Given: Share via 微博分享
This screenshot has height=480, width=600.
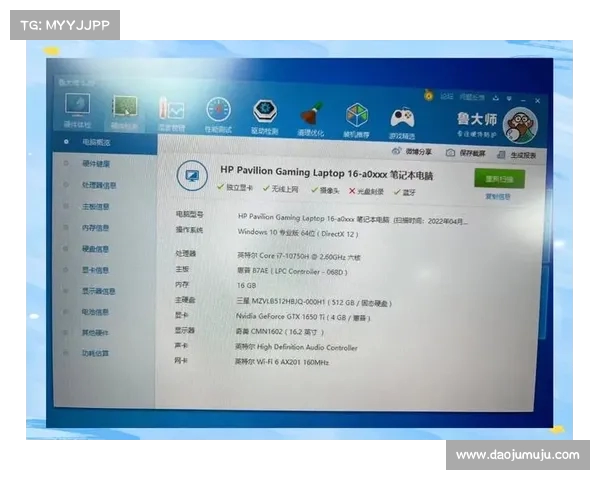Looking at the screenshot, I should click(x=412, y=151).
